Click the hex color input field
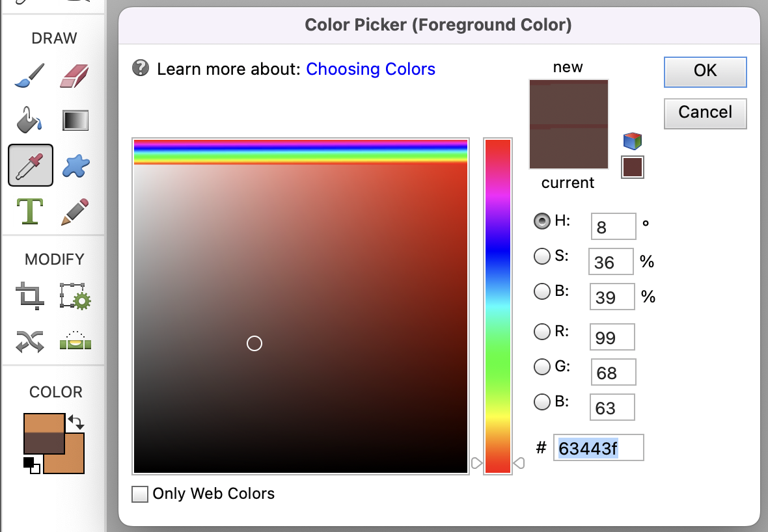The image size is (768, 532). point(597,447)
